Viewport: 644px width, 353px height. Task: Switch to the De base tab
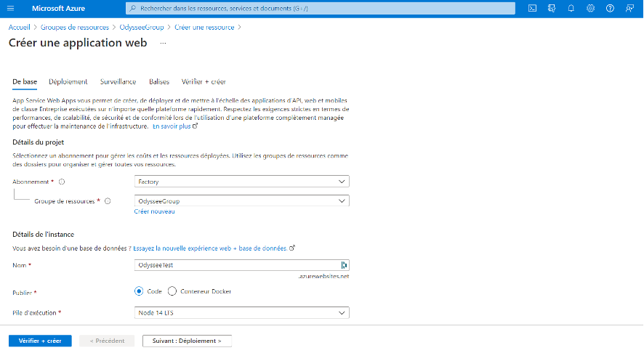pyautogui.click(x=25, y=81)
